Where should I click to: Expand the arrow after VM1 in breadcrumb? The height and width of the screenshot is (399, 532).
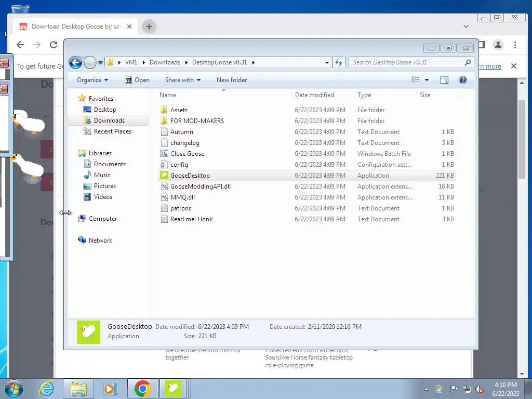tap(144, 62)
